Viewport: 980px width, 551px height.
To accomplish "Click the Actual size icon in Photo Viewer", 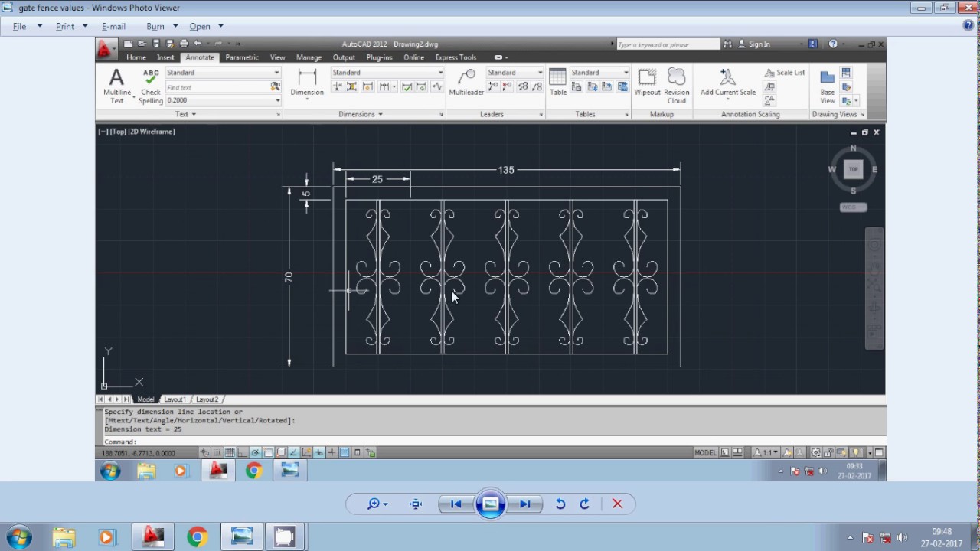I will [416, 504].
